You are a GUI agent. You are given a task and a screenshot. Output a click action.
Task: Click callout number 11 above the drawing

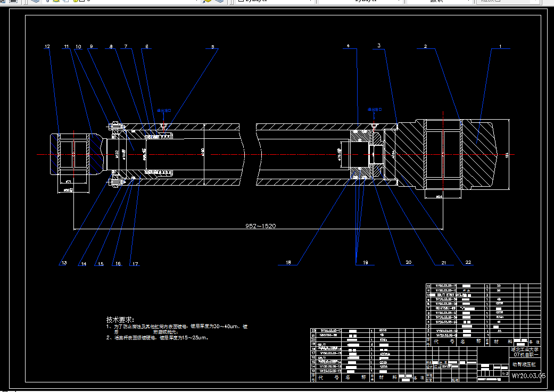pos(67,46)
